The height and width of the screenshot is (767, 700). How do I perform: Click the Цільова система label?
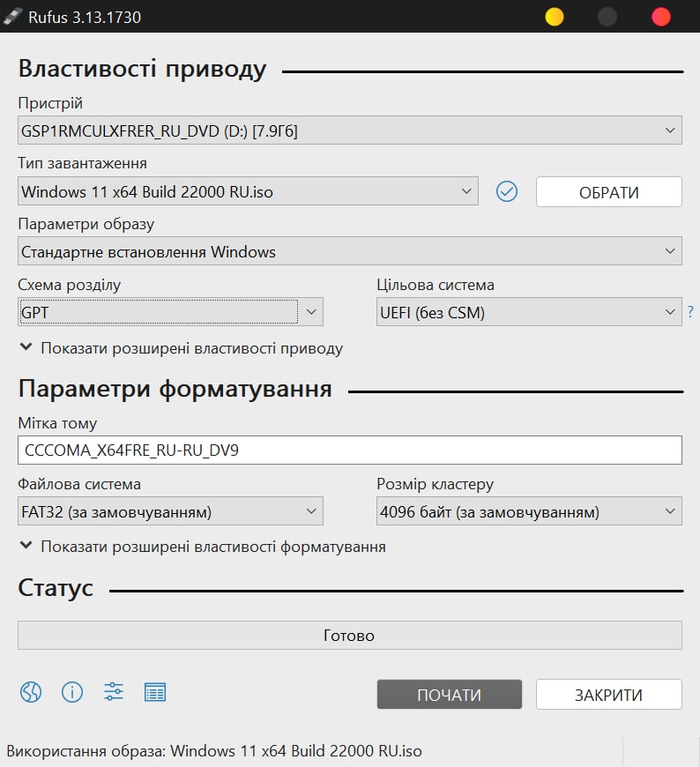pyautogui.click(x=436, y=285)
